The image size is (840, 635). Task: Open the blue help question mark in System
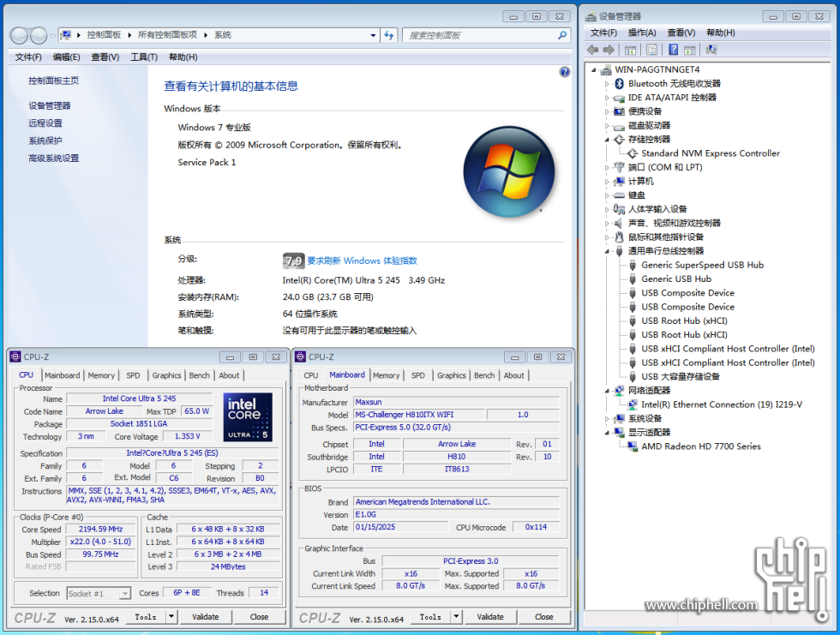[x=565, y=72]
